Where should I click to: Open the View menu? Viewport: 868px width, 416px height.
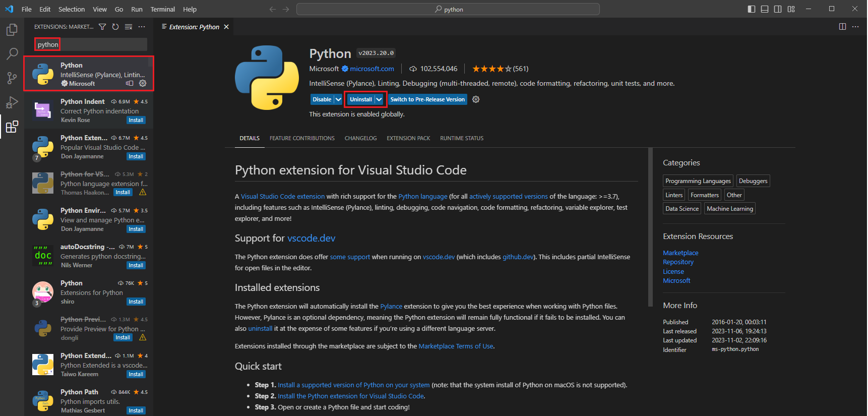pos(100,9)
